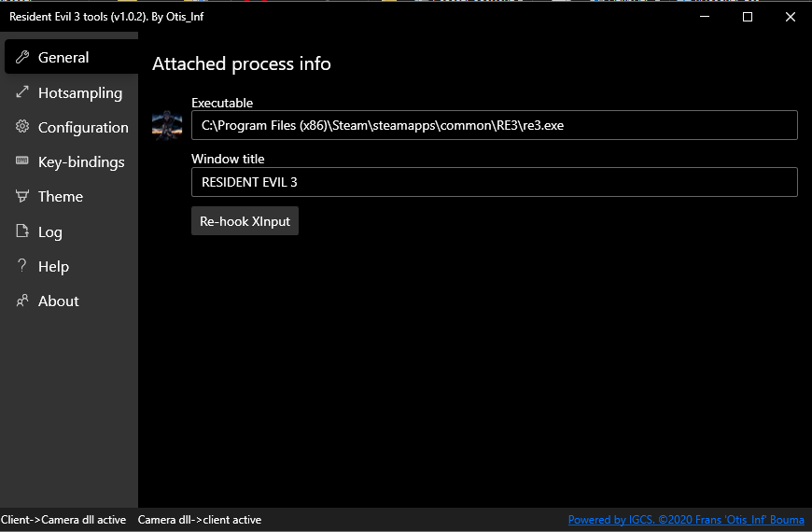This screenshot has height=532, width=812.
Task: Open the Key-bindings tab label
Action: (x=81, y=161)
